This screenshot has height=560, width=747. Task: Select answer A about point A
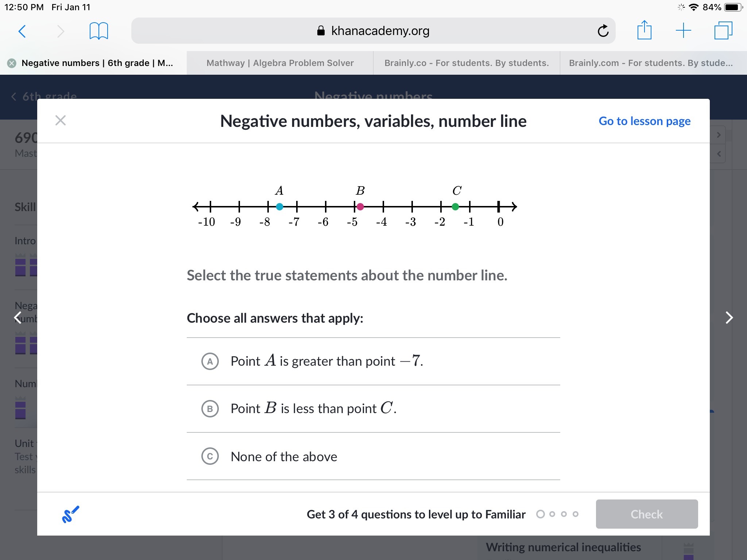tap(210, 361)
